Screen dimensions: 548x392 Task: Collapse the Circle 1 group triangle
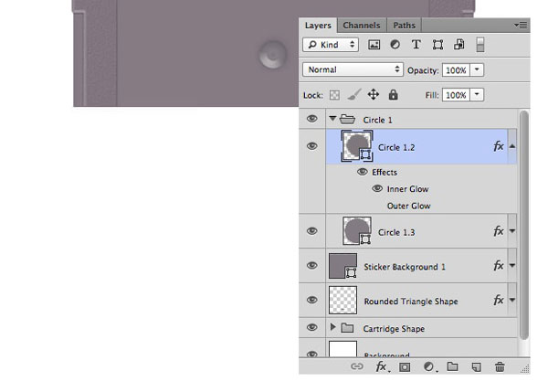click(332, 119)
